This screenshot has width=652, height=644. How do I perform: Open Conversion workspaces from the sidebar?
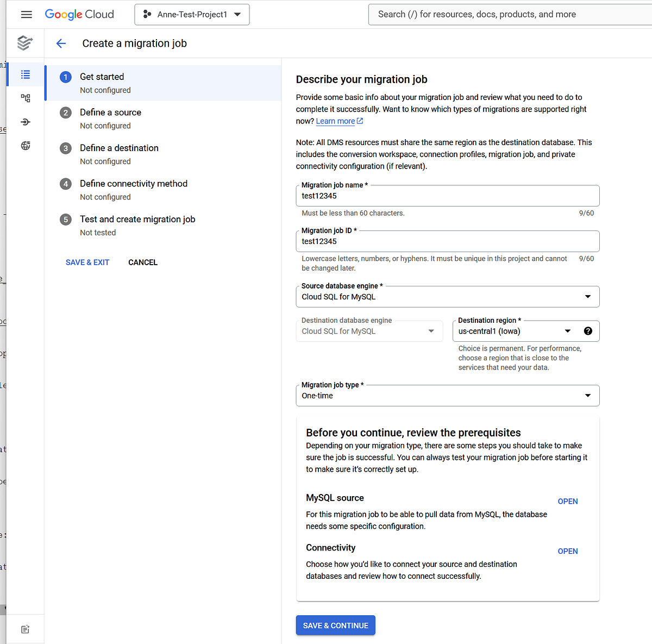(24, 98)
